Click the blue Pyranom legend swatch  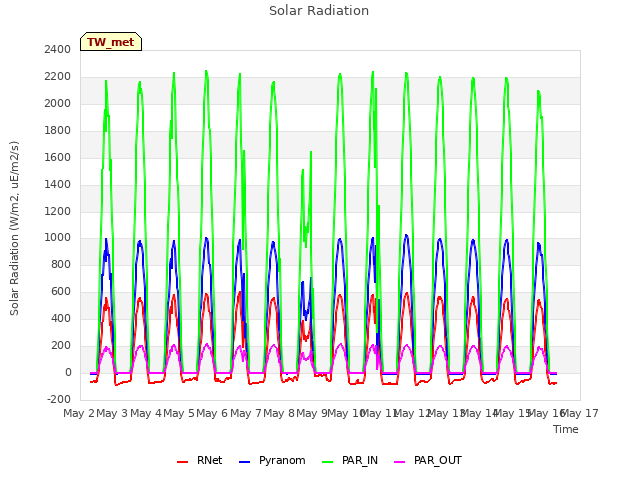tap(244, 462)
